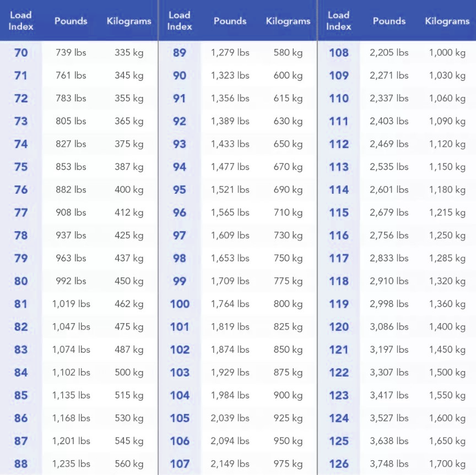
Task: Select the 975 kg entry
Action: [288, 464]
